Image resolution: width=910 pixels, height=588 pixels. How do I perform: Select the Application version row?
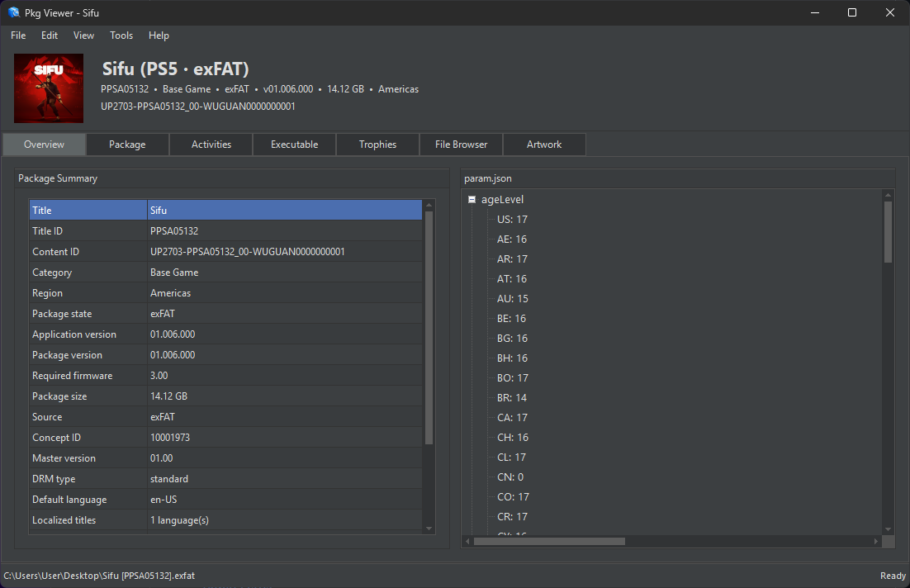[x=225, y=334]
